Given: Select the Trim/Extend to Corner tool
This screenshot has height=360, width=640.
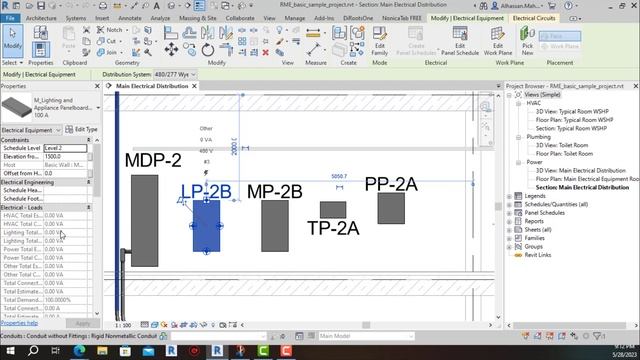Looking at the screenshot, I should point(226,50).
